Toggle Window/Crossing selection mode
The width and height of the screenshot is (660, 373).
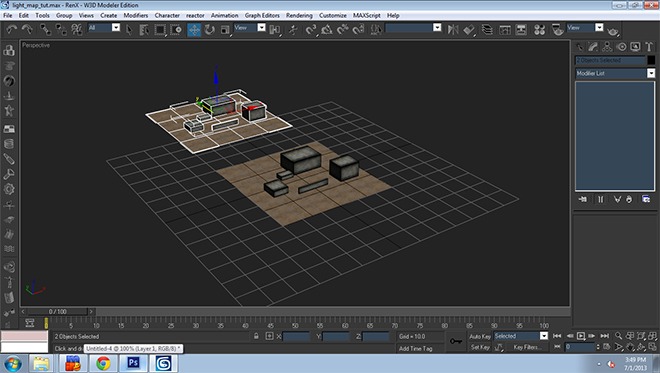176,29
